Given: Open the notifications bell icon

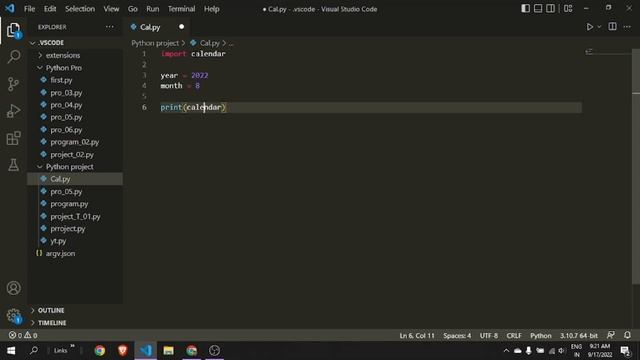Looking at the screenshot, I should coord(627,335).
